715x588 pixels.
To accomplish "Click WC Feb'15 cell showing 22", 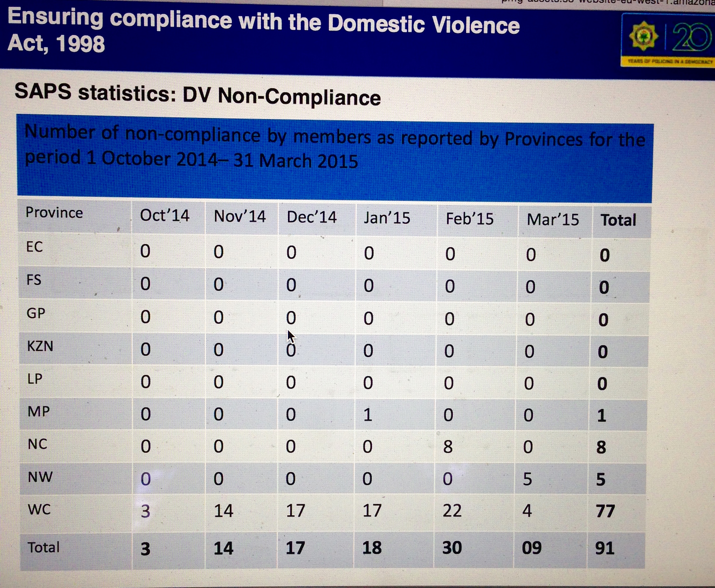I will 452,511.
